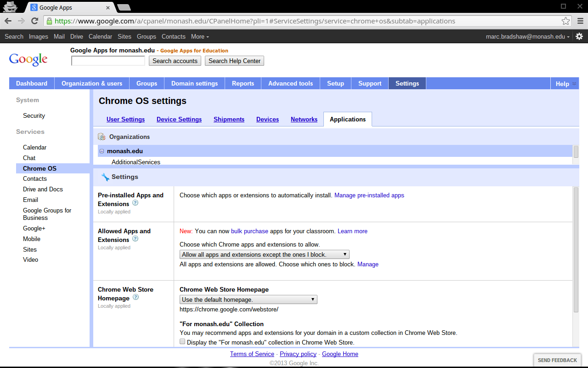This screenshot has width=588, height=368.
Task: Open the "Use the default homepage" dropdown
Action: (x=248, y=299)
